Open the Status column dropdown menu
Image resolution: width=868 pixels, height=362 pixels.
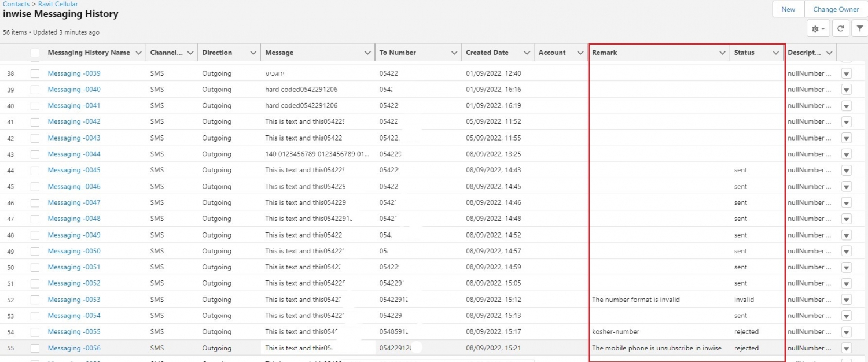pos(774,52)
